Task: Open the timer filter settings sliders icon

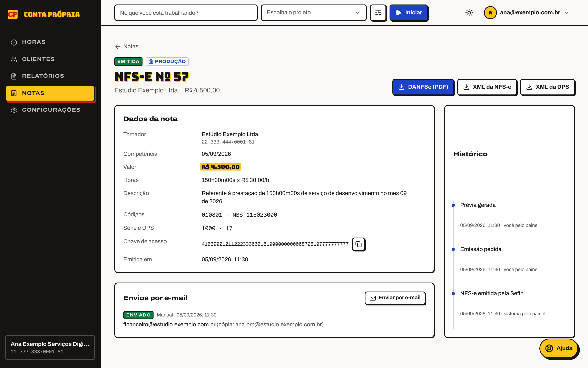Action: click(378, 13)
